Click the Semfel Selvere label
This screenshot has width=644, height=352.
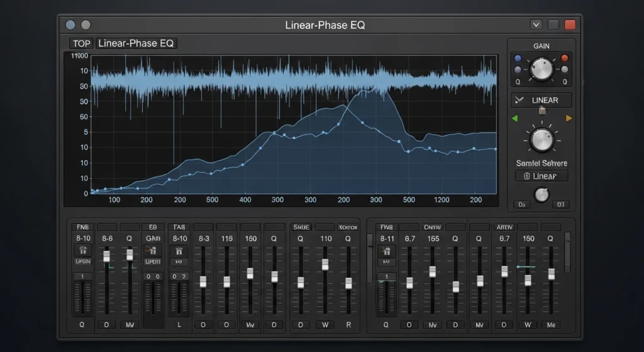[541, 163]
